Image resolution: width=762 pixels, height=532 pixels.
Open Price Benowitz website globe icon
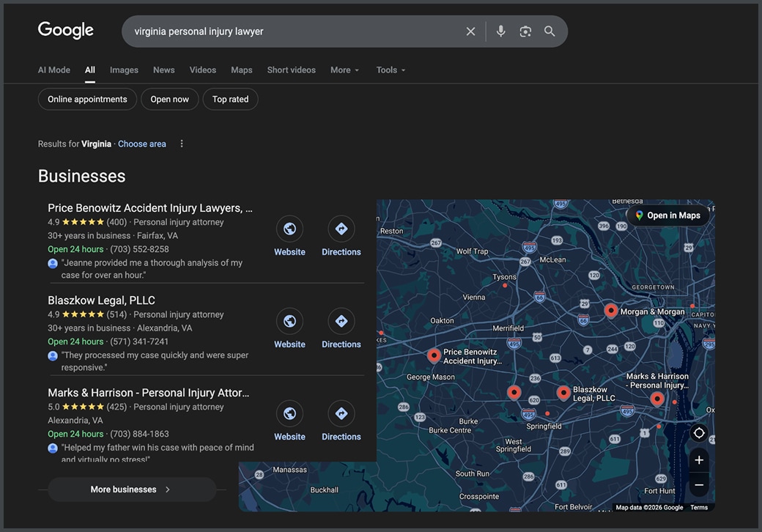pyautogui.click(x=289, y=229)
